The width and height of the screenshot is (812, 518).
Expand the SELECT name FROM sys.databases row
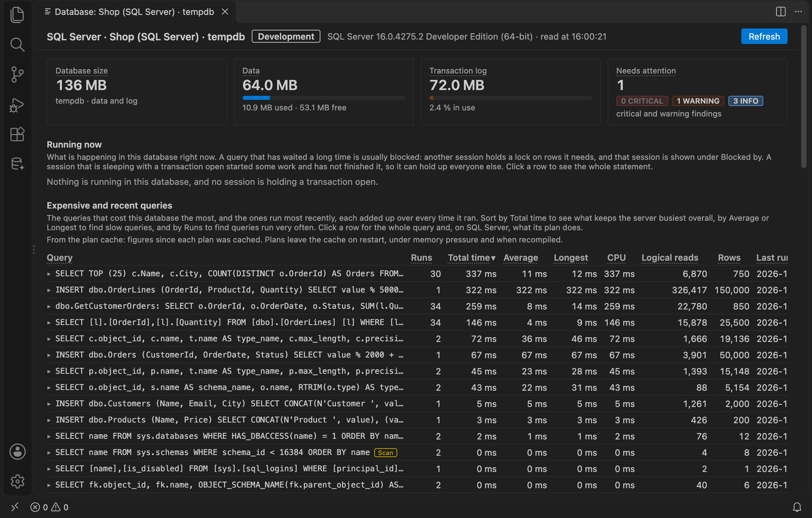pyautogui.click(x=417, y=436)
